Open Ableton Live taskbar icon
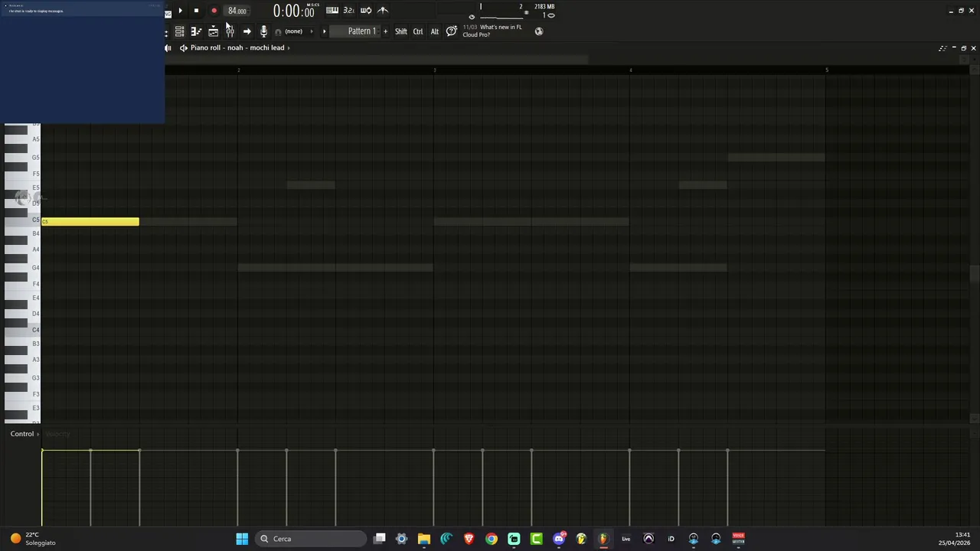Screen dimensions: 980x551 [626, 539]
